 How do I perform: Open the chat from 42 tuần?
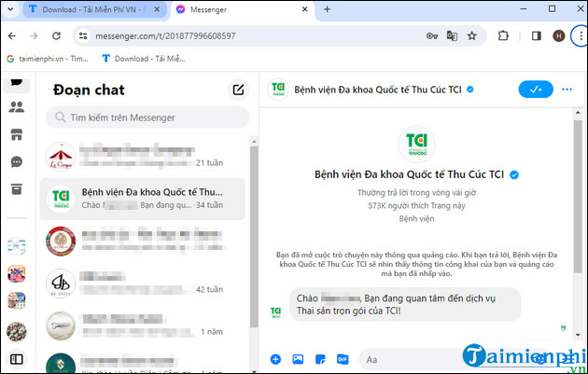(x=143, y=284)
